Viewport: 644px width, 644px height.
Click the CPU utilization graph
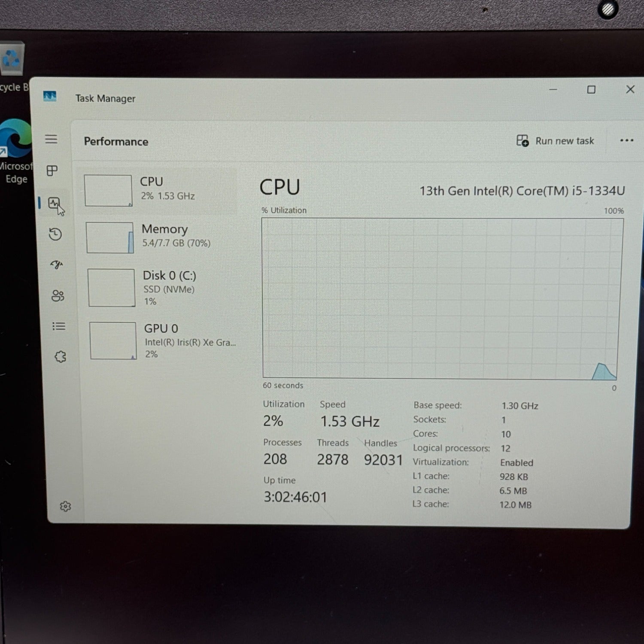click(x=443, y=299)
